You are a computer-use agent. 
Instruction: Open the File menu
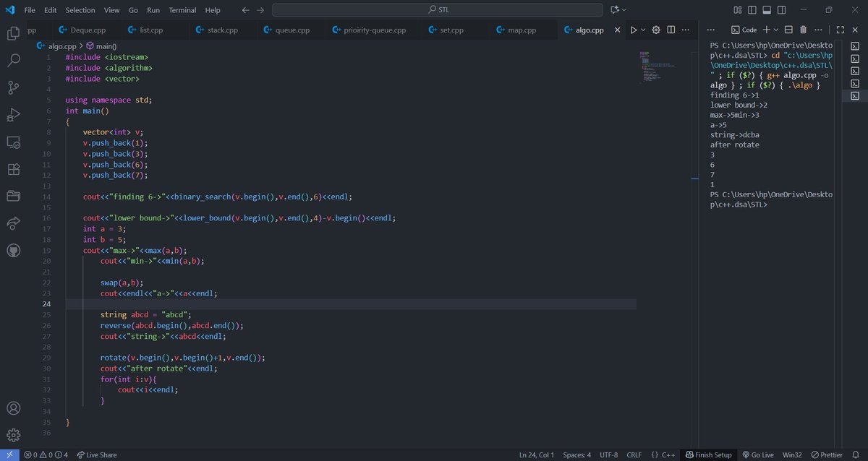[29, 10]
